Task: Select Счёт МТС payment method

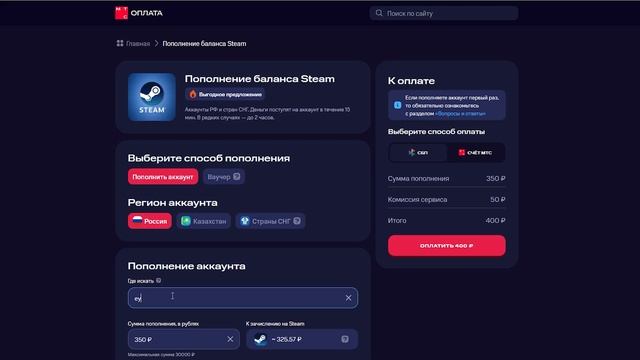Action: [476, 153]
